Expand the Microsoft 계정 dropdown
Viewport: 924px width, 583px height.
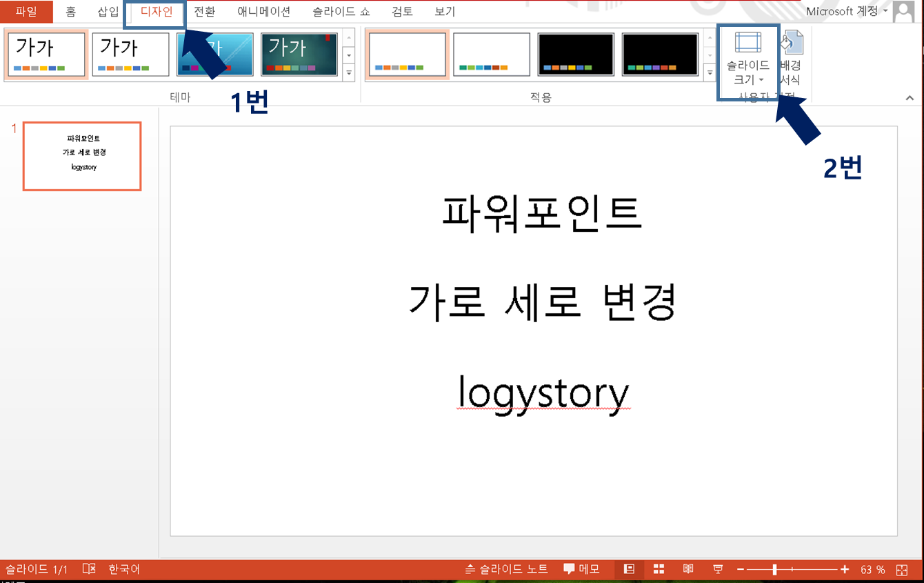[847, 11]
